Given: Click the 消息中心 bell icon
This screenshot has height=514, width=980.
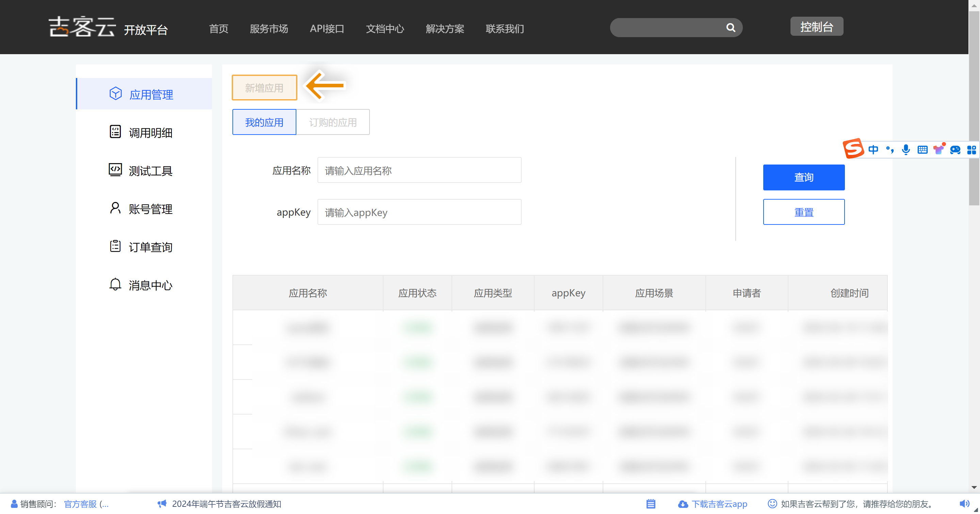Looking at the screenshot, I should click(x=115, y=284).
